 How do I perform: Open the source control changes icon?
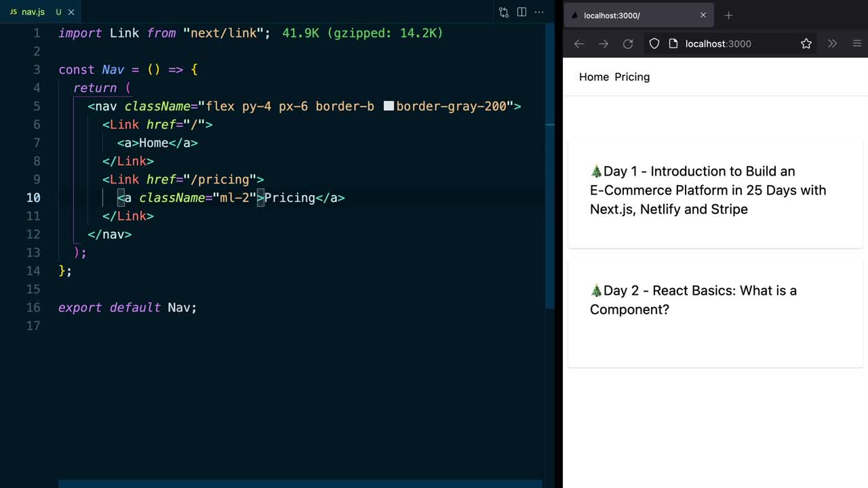point(504,12)
